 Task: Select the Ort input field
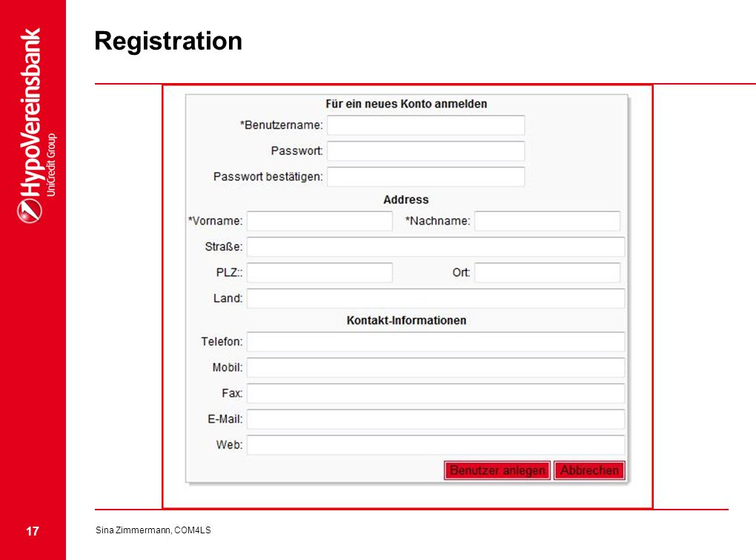click(547, 272)
